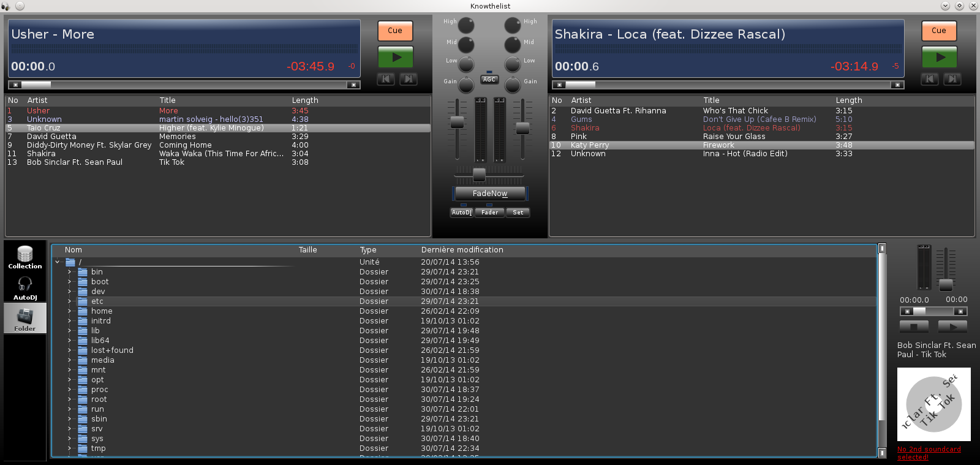
Task: Adjust the right Low EQ knob
Action: coord(512,64)
